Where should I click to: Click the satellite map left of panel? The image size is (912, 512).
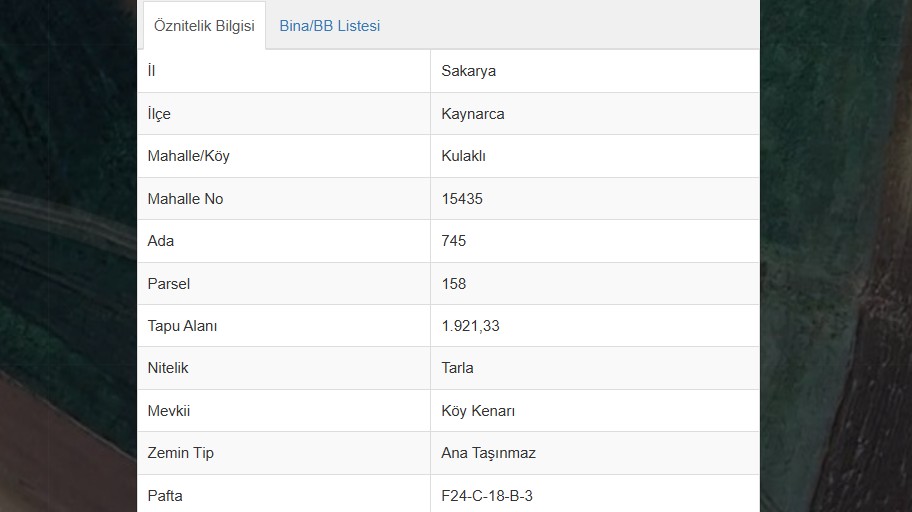(x=68, y=256)
